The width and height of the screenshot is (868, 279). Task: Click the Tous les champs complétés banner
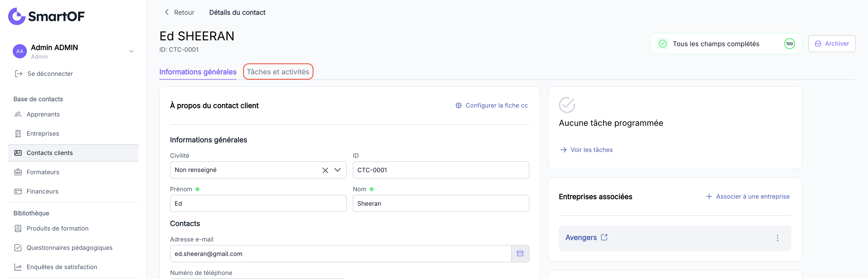tap(726, 44)
